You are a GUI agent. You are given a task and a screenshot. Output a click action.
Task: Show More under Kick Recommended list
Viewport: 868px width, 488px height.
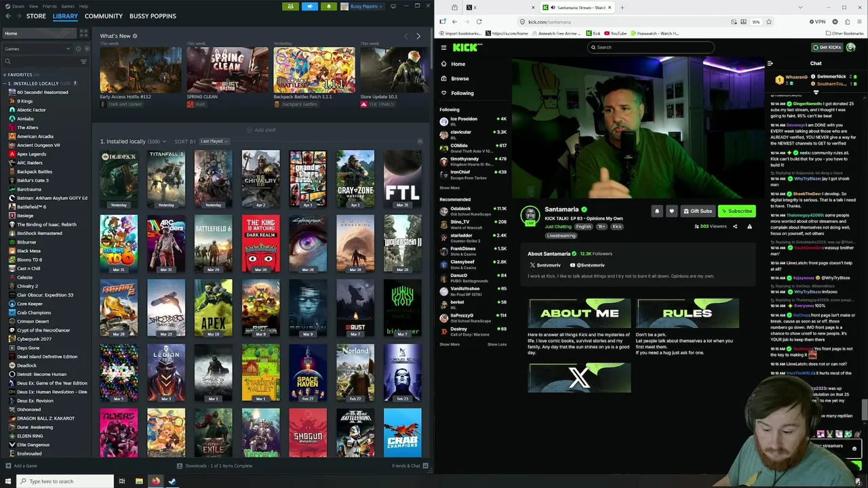450,344
